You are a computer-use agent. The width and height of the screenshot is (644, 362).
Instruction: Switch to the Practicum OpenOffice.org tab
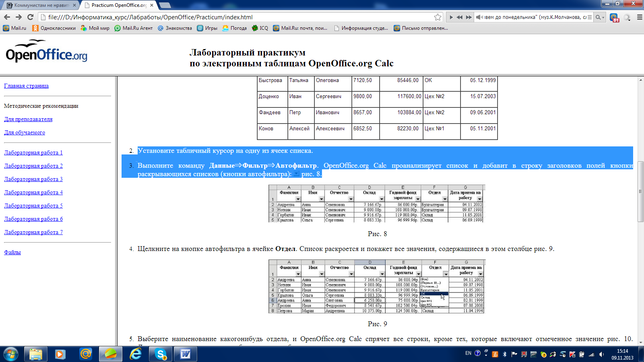coord(119,5)
